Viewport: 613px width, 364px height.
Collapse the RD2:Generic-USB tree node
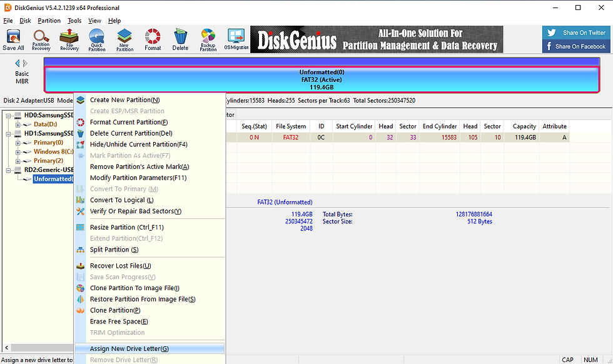click(8, 171)
